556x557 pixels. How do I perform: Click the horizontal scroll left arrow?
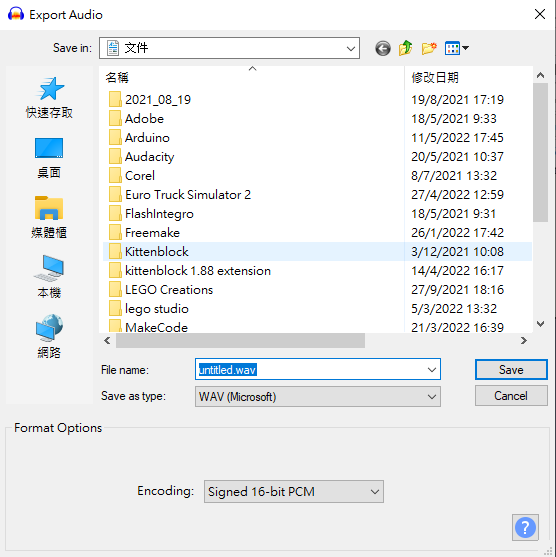point(107,341)
